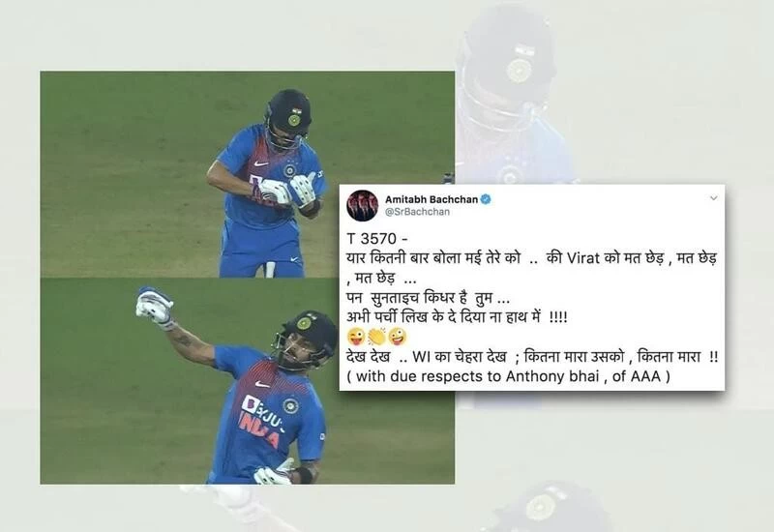
Task: Click the blue verified badge
Action: [487, 199]
